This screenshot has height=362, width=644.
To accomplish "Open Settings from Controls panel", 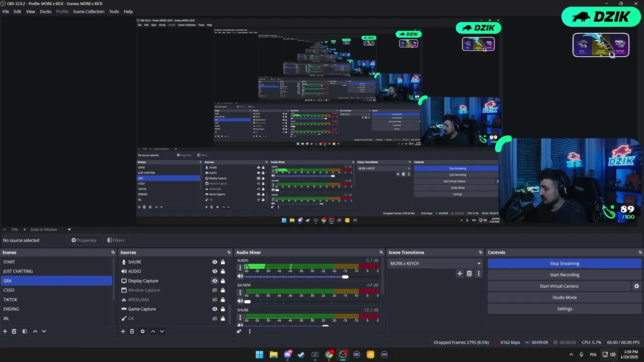I will (565, 309).
